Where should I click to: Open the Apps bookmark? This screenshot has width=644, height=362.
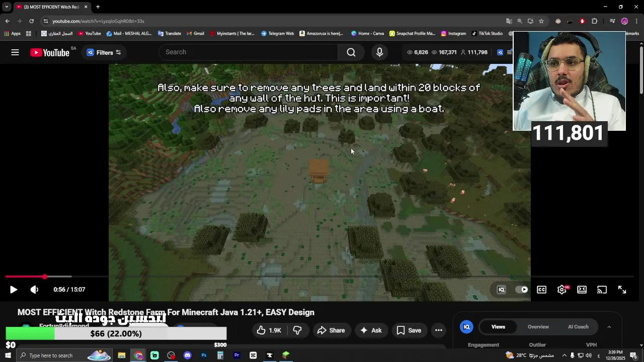click(12, 34)
